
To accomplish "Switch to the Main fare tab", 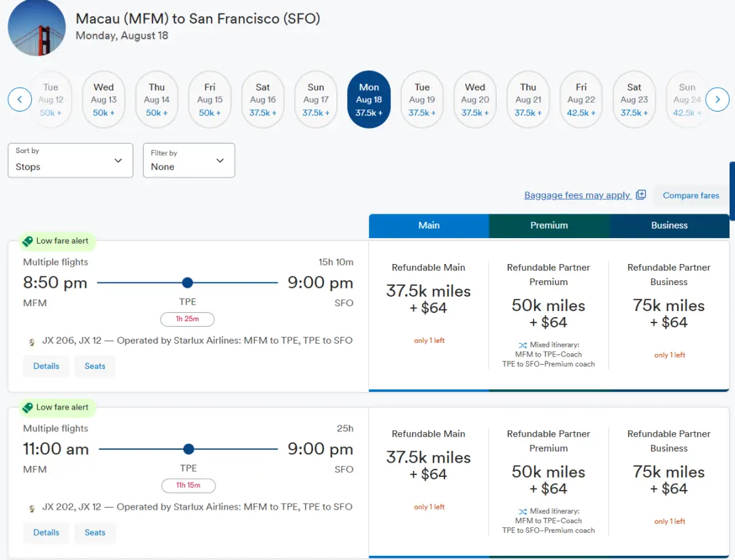I will [x=429, y=225].
